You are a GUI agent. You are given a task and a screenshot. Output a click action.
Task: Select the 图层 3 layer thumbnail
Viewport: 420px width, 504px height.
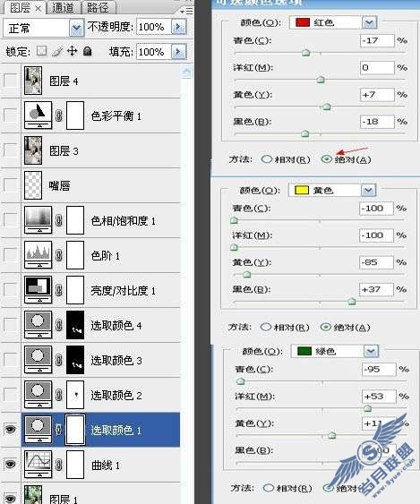tap(33, 150)
